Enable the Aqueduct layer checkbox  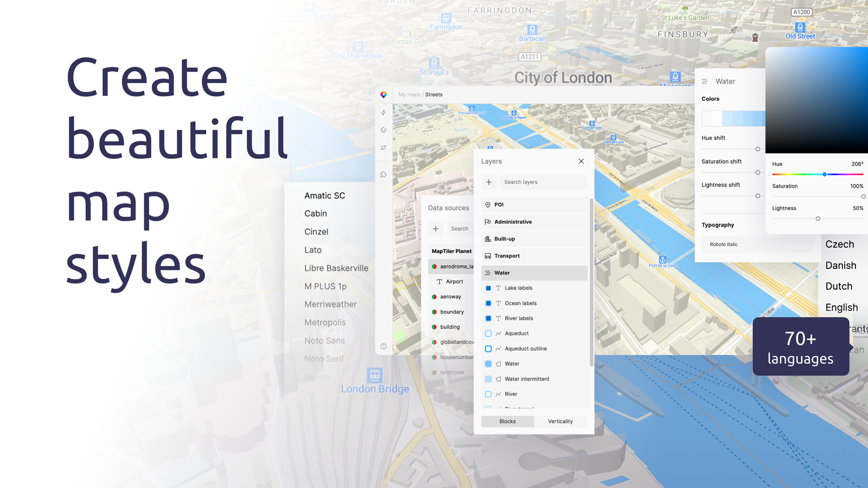[488, 333]
